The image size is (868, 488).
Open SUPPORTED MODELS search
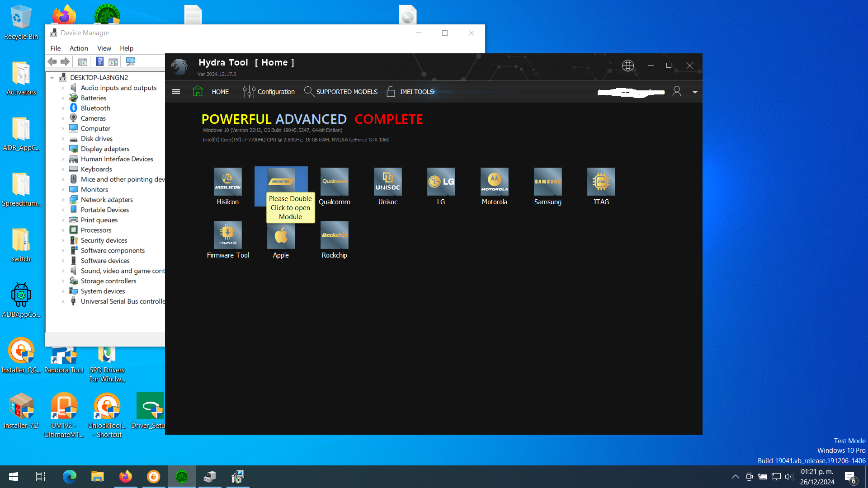[x=341, y=92]
